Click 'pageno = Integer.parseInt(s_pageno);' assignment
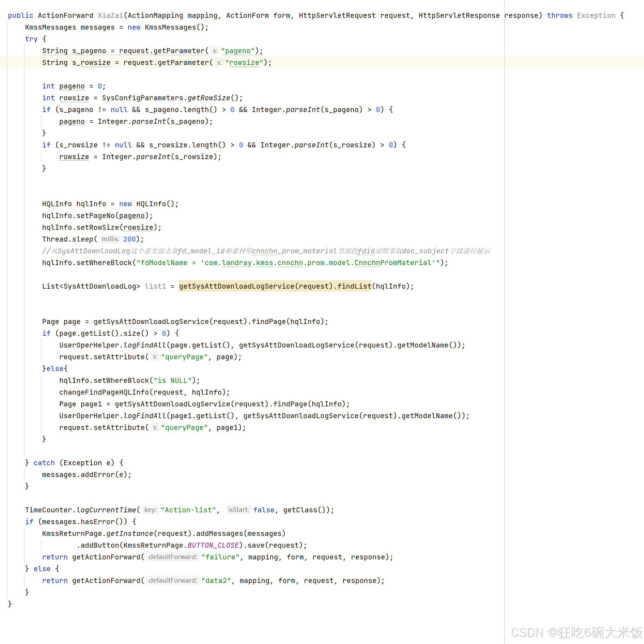Screen dimensions: 644x644 coord(136,121)
